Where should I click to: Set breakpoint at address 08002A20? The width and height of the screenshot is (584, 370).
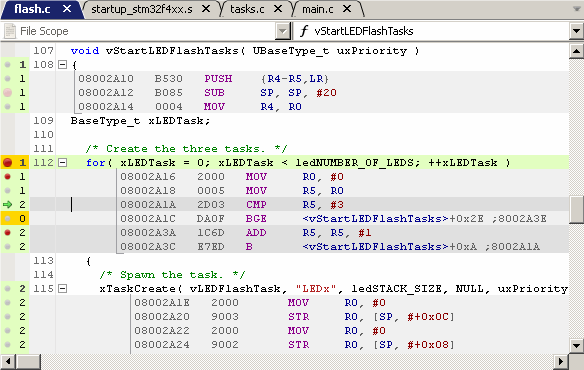coord(7,317)
